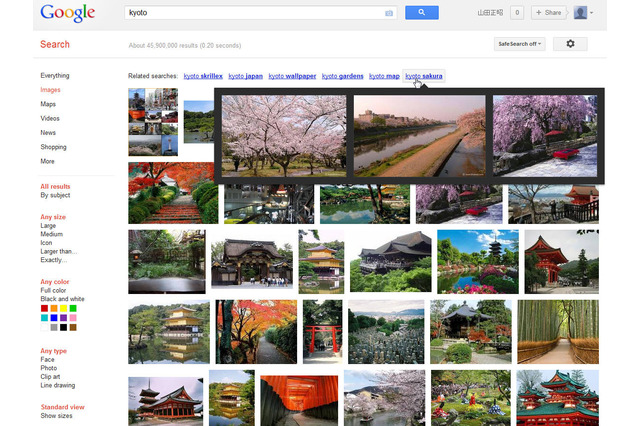Open the account dropdown arrow beside avatar
The height and width of the screenshot is (426, 640).
pyautogui.click(x=591, y=13)
